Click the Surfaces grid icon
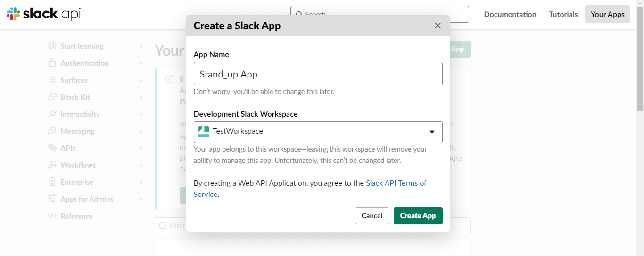Screen dimensions: 644x256 click(x=52, y=80)
